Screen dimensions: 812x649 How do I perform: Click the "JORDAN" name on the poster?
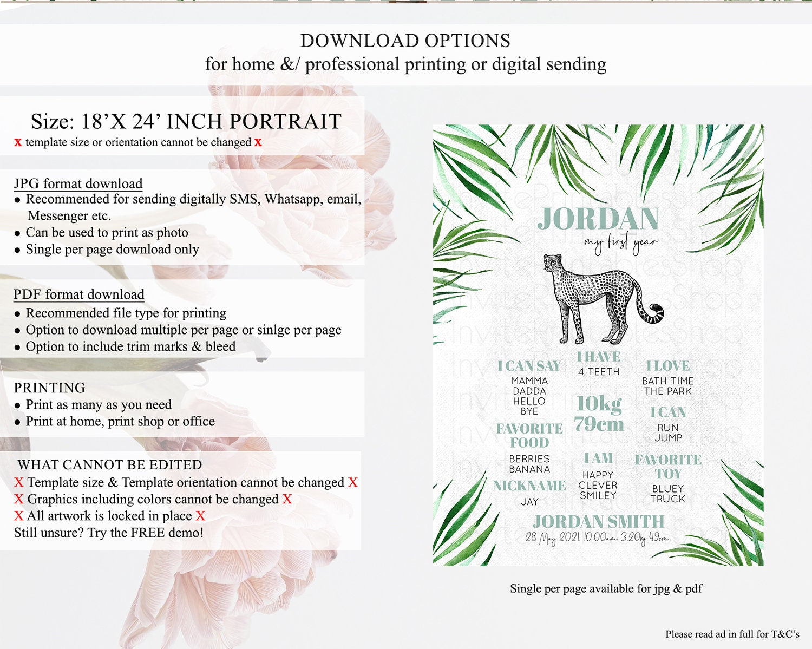(x=598, y=219)
